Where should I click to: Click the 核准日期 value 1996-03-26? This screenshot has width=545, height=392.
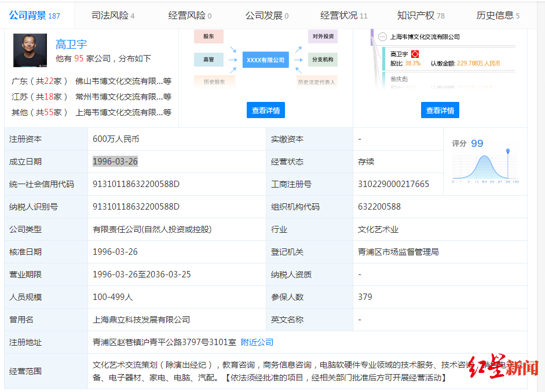(115, 252)
